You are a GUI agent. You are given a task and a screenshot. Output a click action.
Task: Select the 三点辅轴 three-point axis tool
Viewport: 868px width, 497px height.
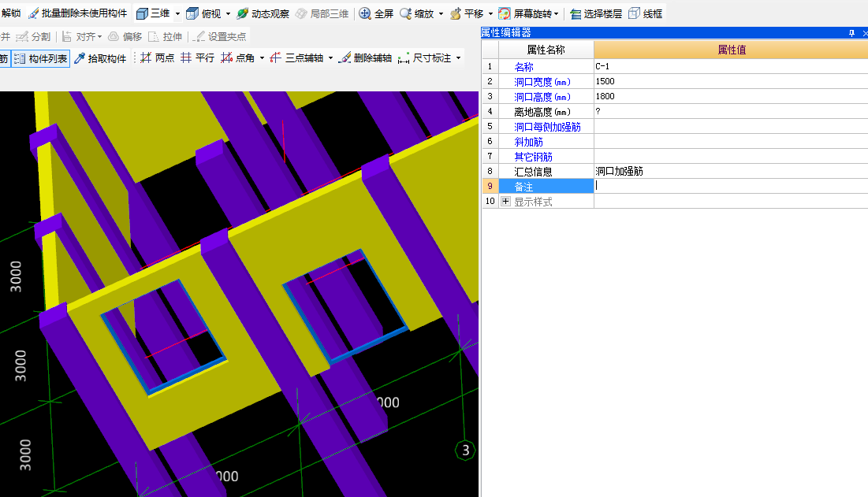[x=296, y=58]
